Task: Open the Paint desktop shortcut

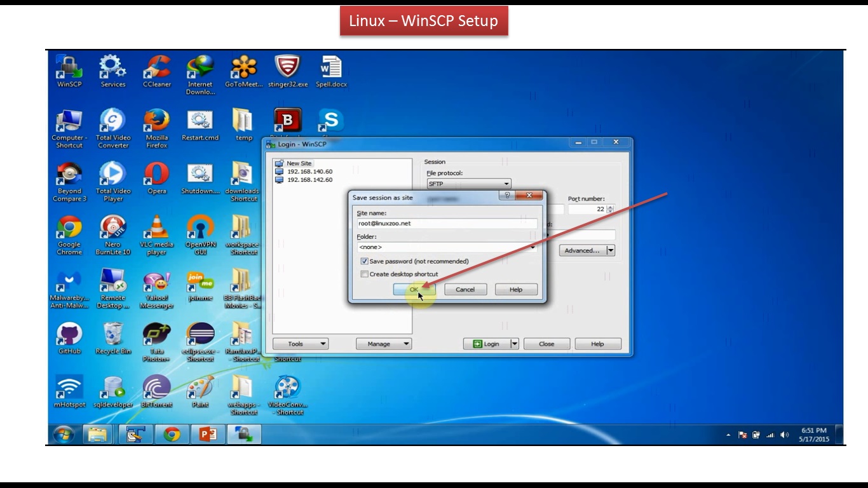Action: [200, 391]
